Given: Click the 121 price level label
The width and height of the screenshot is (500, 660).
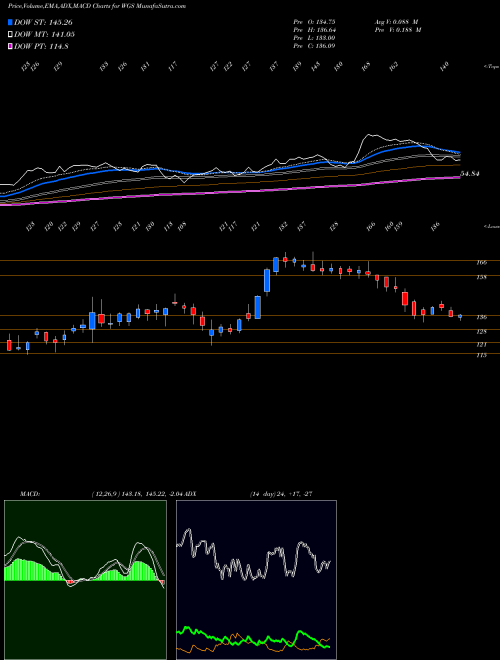Looking at the screenshot, I should coord(481,344).
